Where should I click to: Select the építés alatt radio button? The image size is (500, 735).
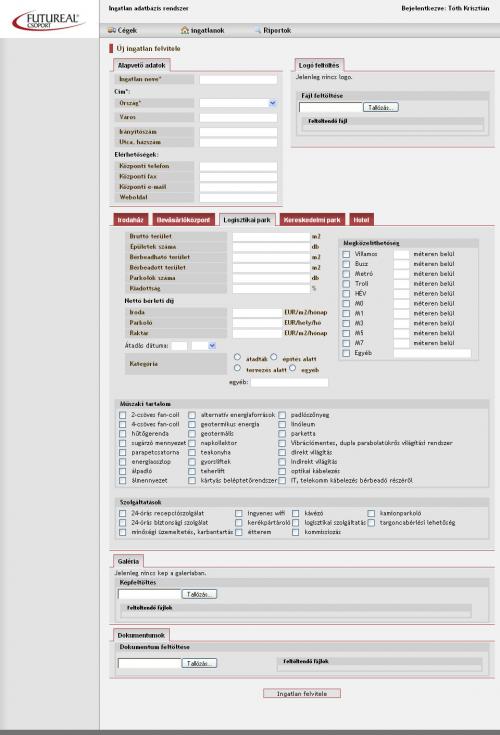(274, 357)
